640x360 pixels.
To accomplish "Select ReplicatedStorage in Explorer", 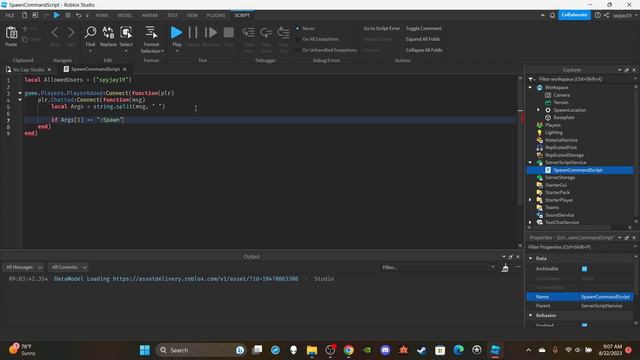I will (564, 155).
